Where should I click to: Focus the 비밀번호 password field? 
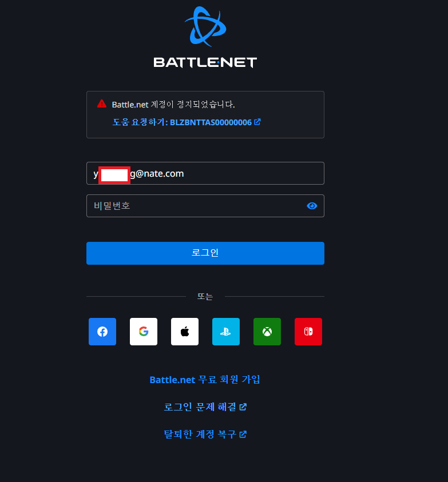coord(205,206)
